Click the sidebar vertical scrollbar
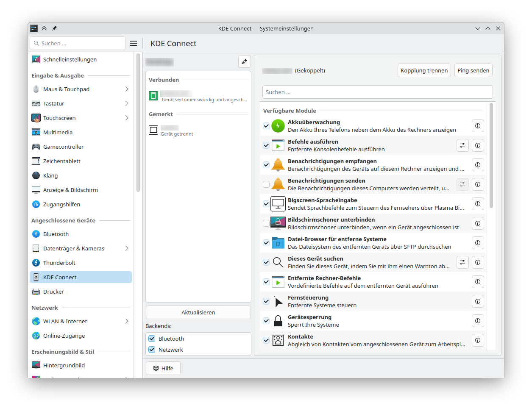 (138, 123)
